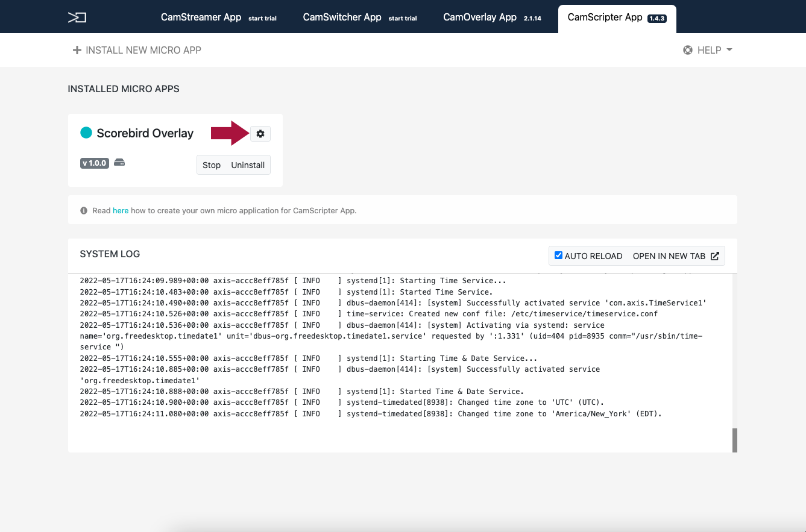Click start trial next to CamSwitcher App
806x532 pixels.
pos(403,19)
